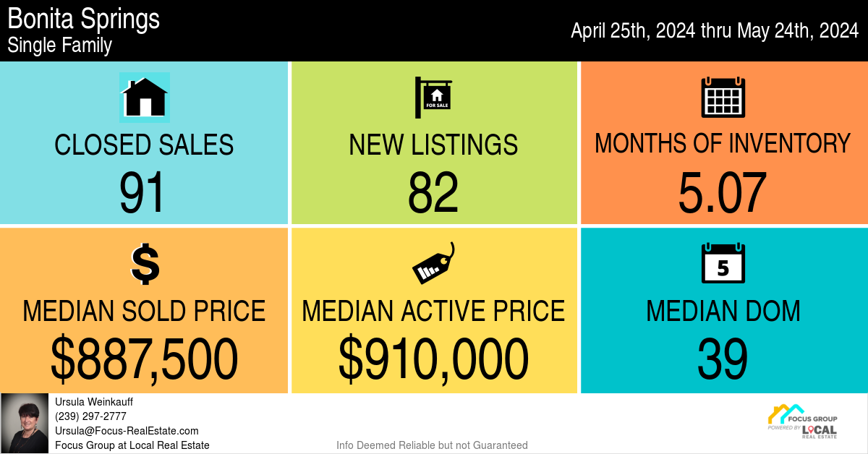Viewport: 868px width, 454px height.
Task: Click the Info Deemed Reliable disclaimer text
Action: pyautogui.click(x=433, y=445)
